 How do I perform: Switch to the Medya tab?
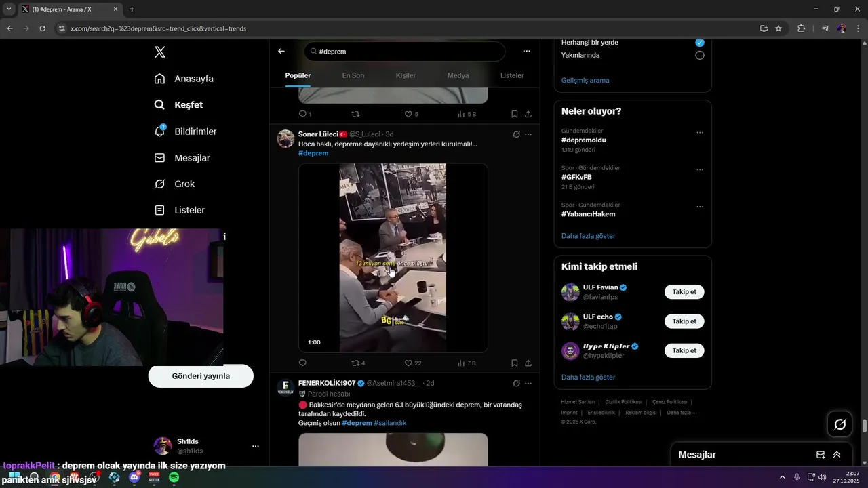tap(458, 75)
